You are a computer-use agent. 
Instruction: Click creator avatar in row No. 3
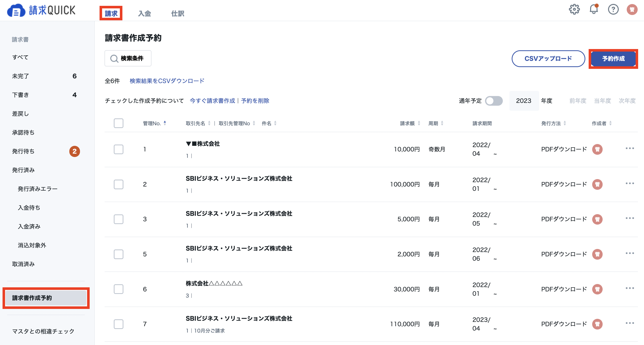(x=597, y=219)
